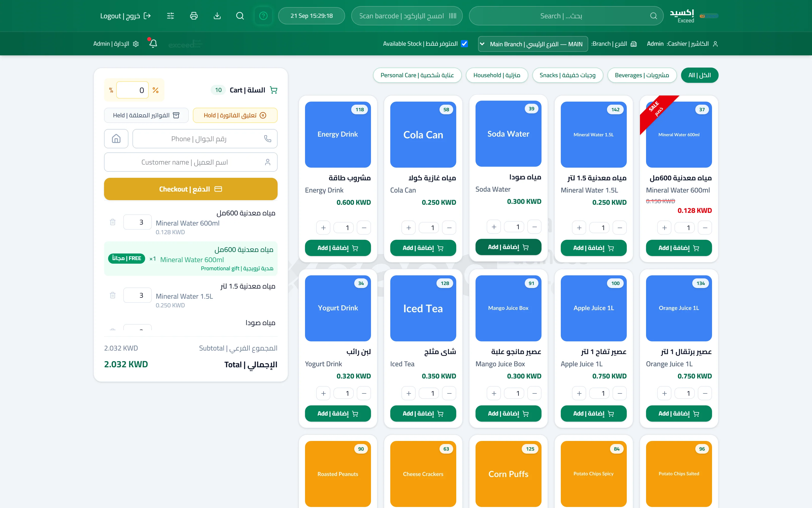Open Held invoices list
812x508 pixels.
pos(146,115)
